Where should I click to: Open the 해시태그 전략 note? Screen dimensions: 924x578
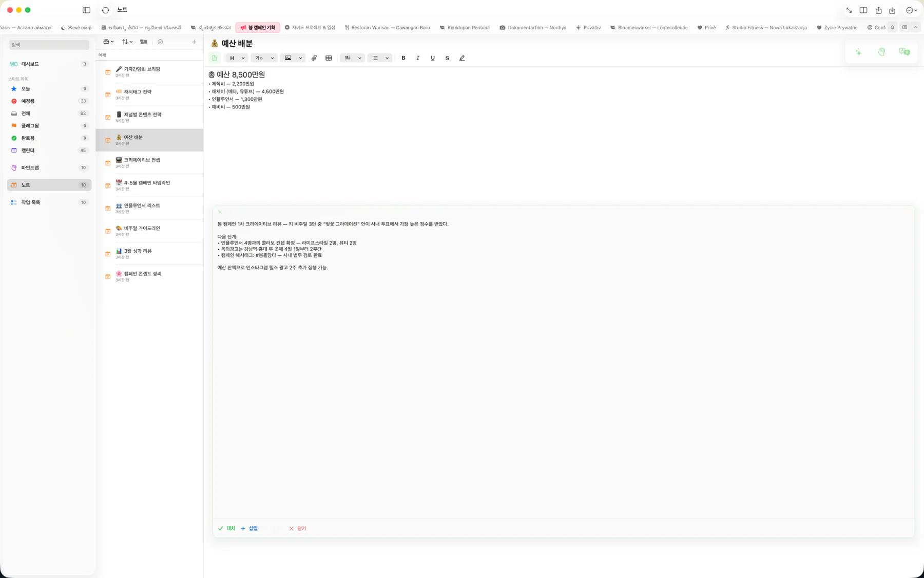150,95
